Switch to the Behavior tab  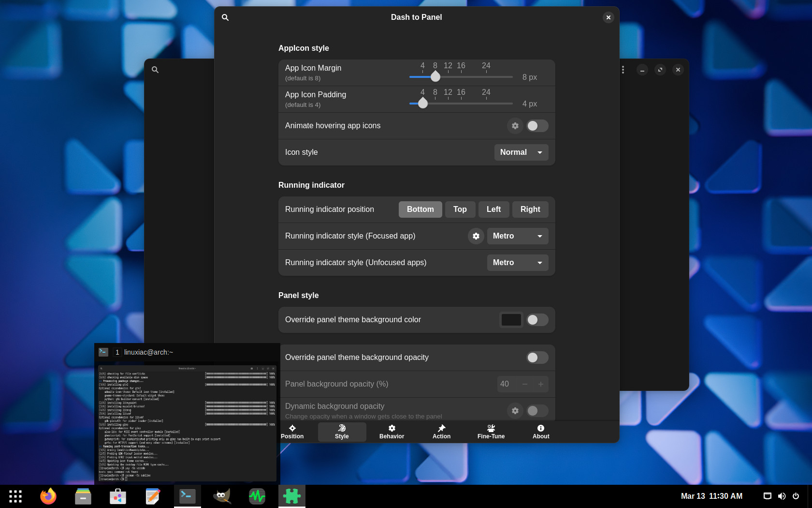391,432
